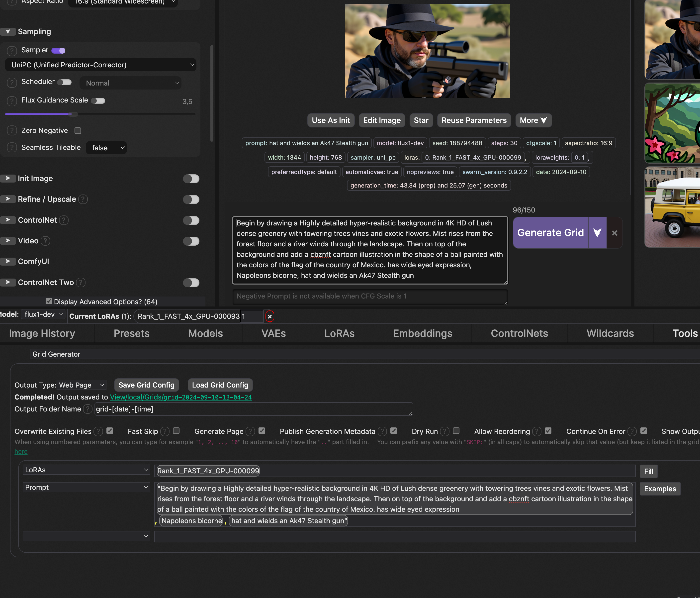Click the ControlNet help question mark
The image size is (700, 598).
(64, 220)
